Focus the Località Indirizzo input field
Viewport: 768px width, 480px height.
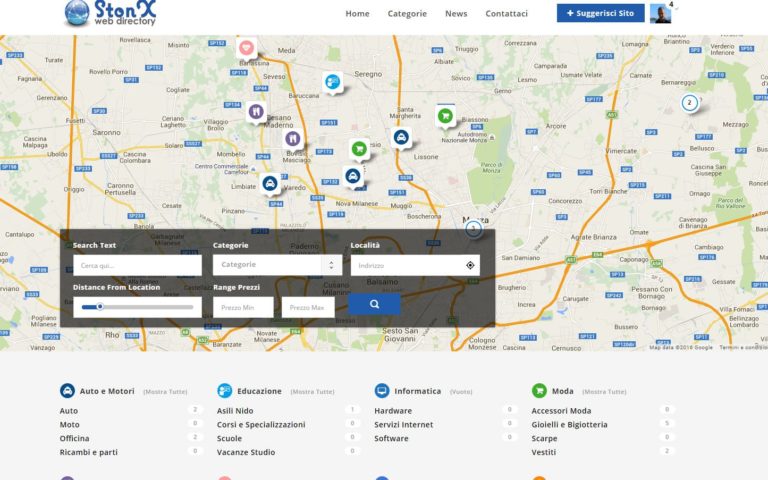click(x=415, y=265)
